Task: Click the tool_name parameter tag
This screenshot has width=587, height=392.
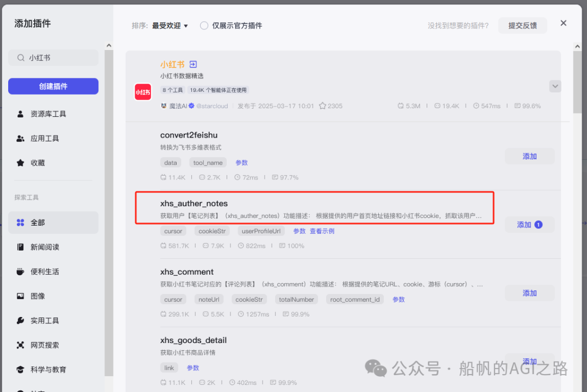Action: [x=208, y=163]
